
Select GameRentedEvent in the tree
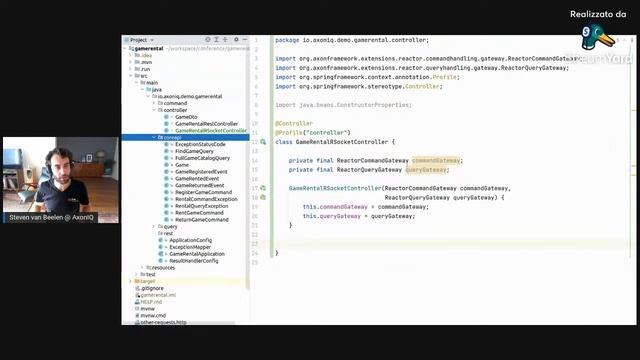[x=197, y=178]
